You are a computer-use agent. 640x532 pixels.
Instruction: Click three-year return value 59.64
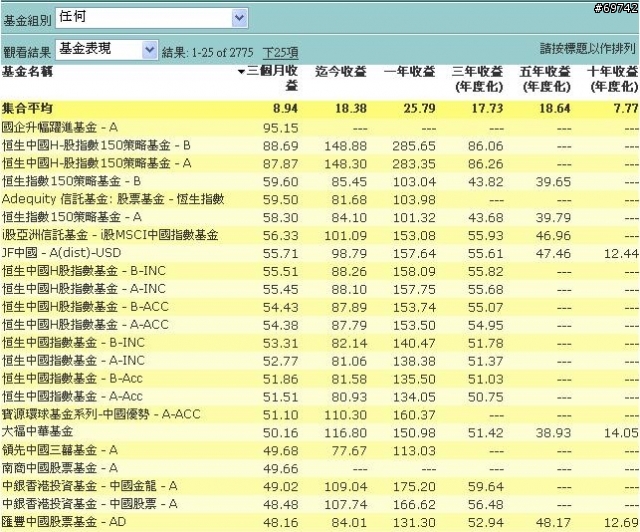click(485, 487)
